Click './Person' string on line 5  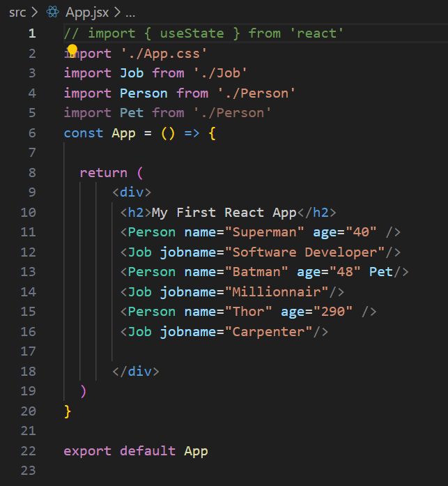232,113
